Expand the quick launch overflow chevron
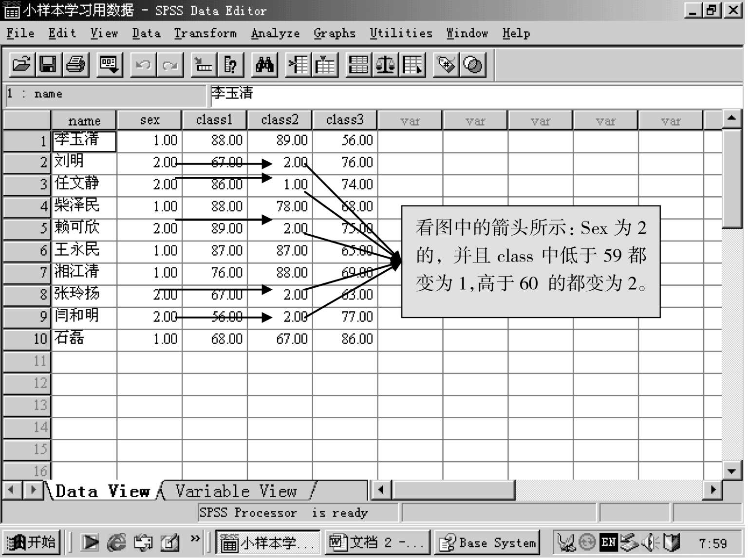Viewport: 748px width, 560px height. point(195,538)
